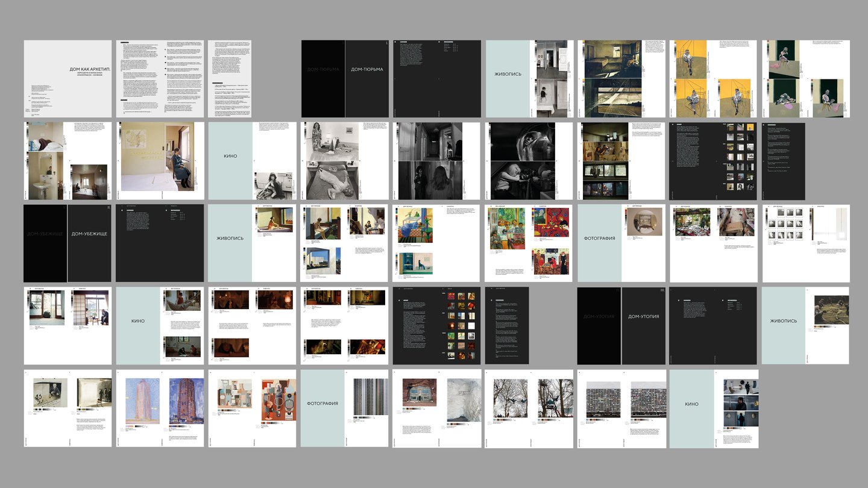This screenshot has height=488, width=868.
Task: Open the grey two-column essay text spread
Action: pos(159,79)
